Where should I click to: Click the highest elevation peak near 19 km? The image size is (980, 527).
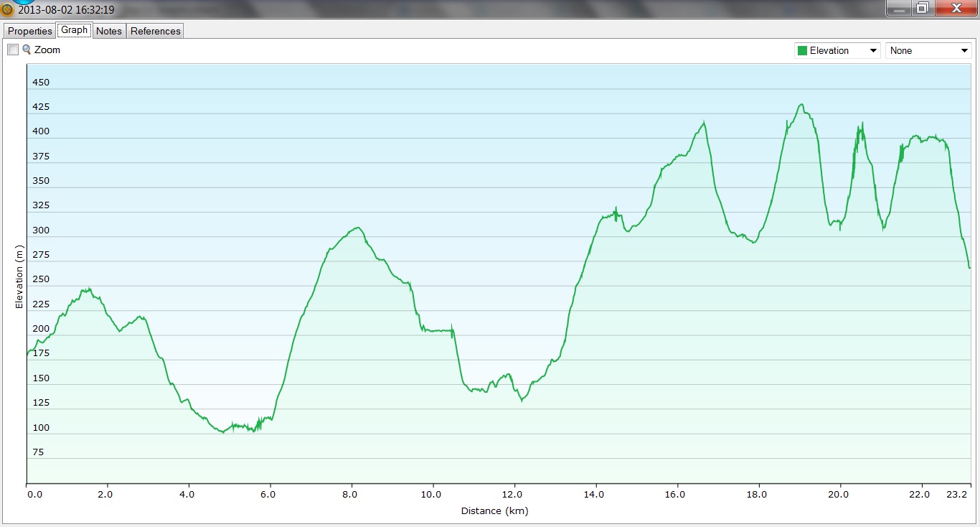[801, 105]
